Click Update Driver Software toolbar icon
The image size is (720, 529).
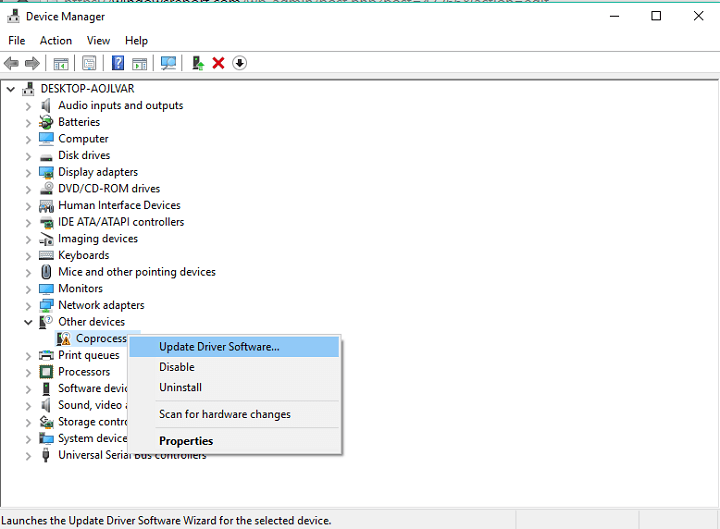[x=198, y=63]
